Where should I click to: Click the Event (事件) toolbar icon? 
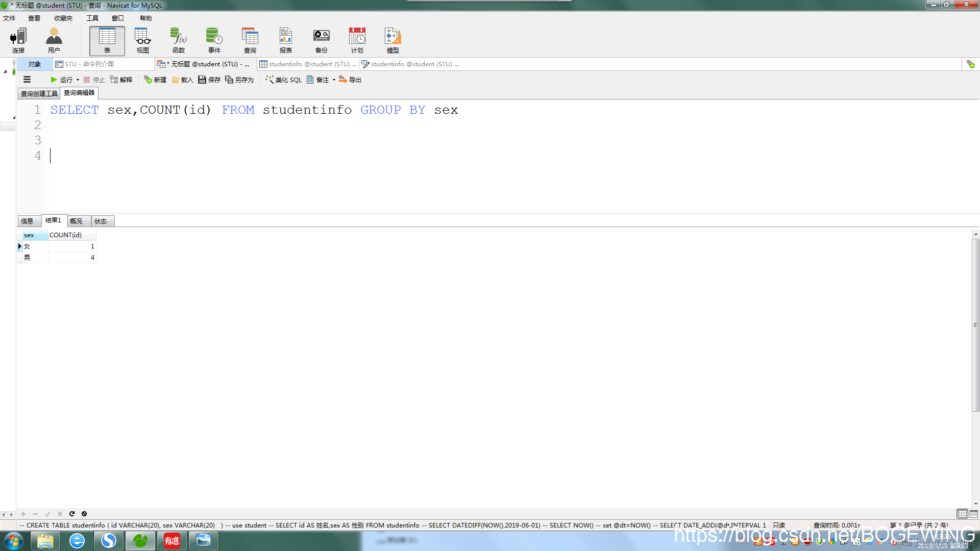pyautogui.click(x=214, y=41)
